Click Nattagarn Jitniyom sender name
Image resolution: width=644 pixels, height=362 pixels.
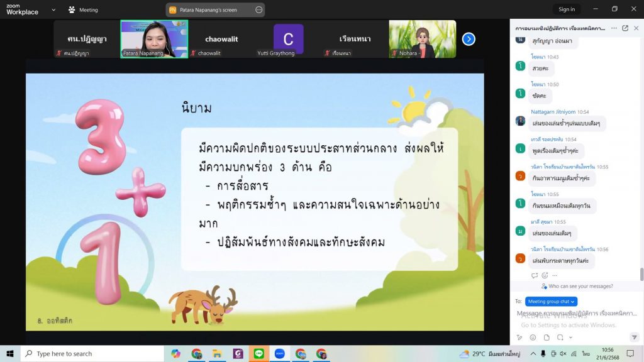[x=553, y=112]
